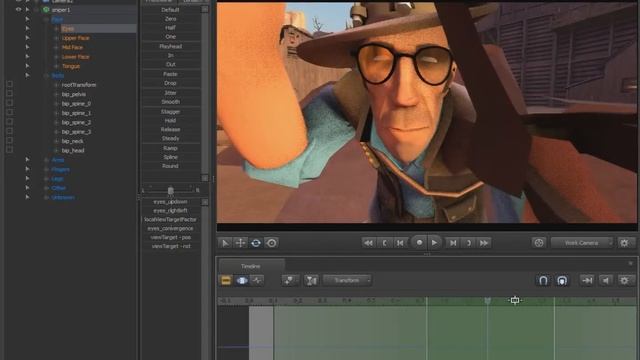
Task: Apply the Zero preset
Action: click(x=171, y=19)
